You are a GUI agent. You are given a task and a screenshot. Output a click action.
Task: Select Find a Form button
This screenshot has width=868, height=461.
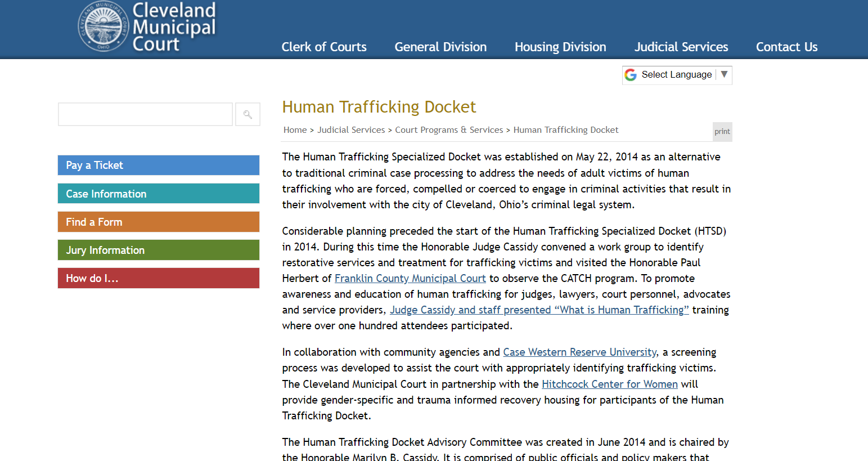tap(159, 222)
